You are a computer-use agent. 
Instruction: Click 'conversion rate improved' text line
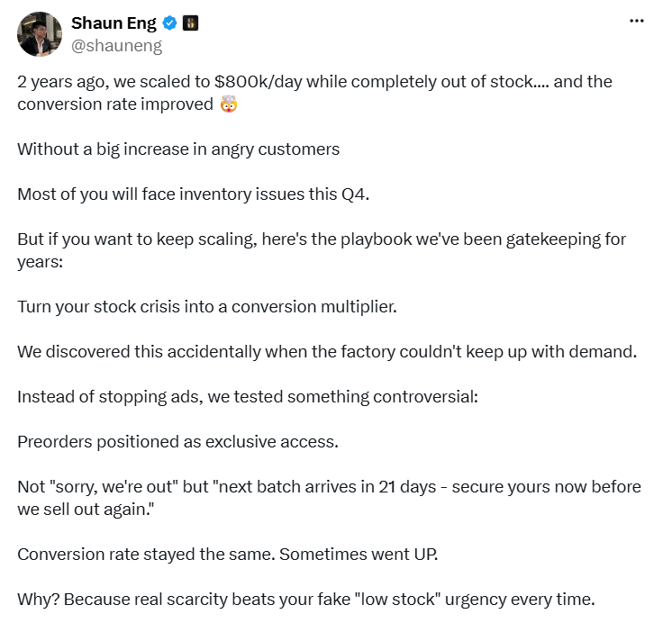point(115,104)
